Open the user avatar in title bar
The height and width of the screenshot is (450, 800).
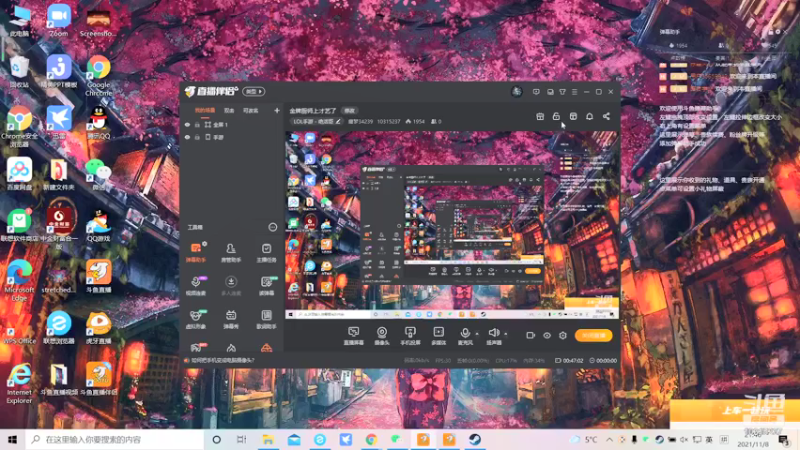pos(517,91)
